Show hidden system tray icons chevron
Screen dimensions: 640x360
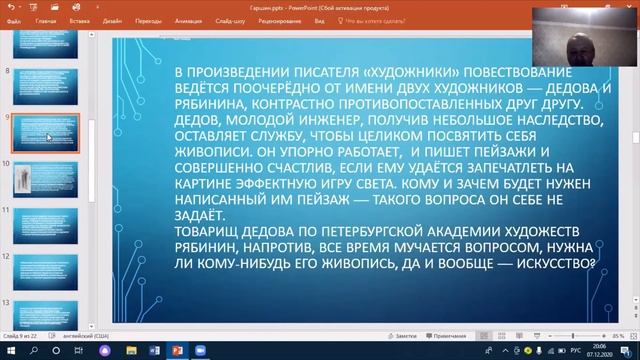pyautogui.click(x=505, y=351)
